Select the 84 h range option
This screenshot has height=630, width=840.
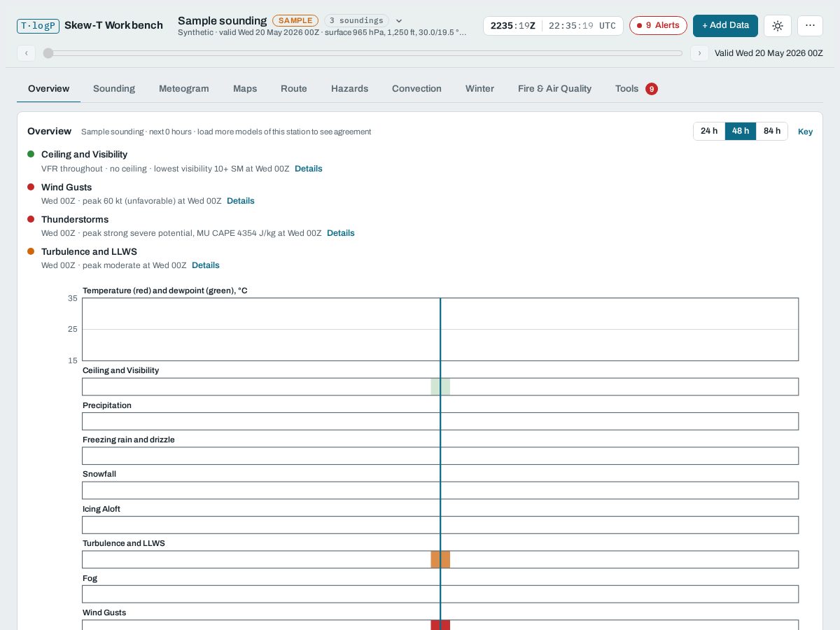pos(772,132)
